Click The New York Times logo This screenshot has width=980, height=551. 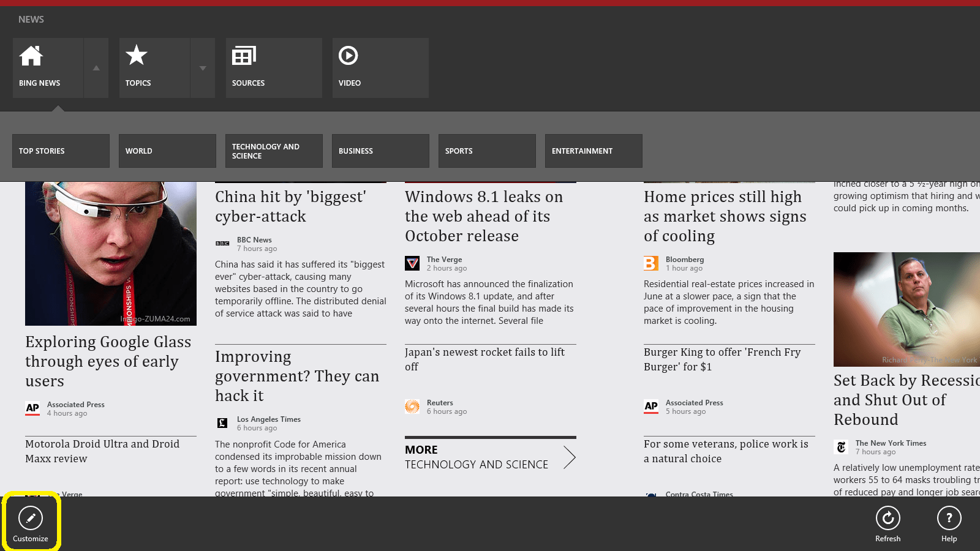(841, 447)
